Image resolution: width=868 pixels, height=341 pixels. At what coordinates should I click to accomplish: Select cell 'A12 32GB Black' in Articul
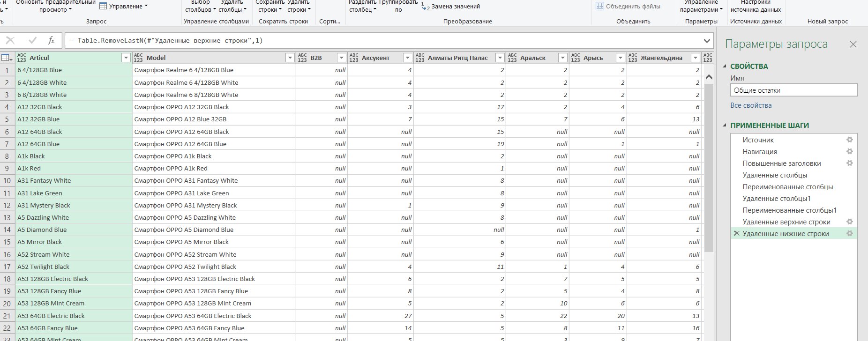click(x=74, y=107)
